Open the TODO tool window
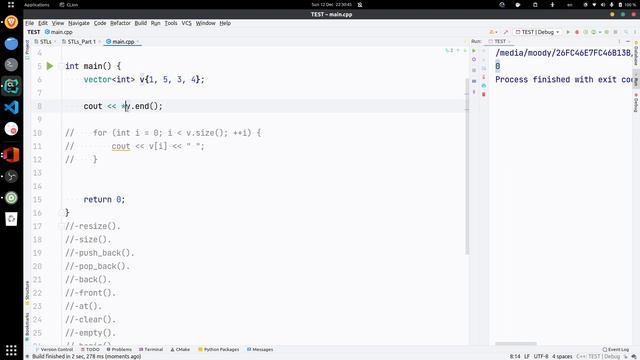The image size is (640, 360). coord(90,349)
